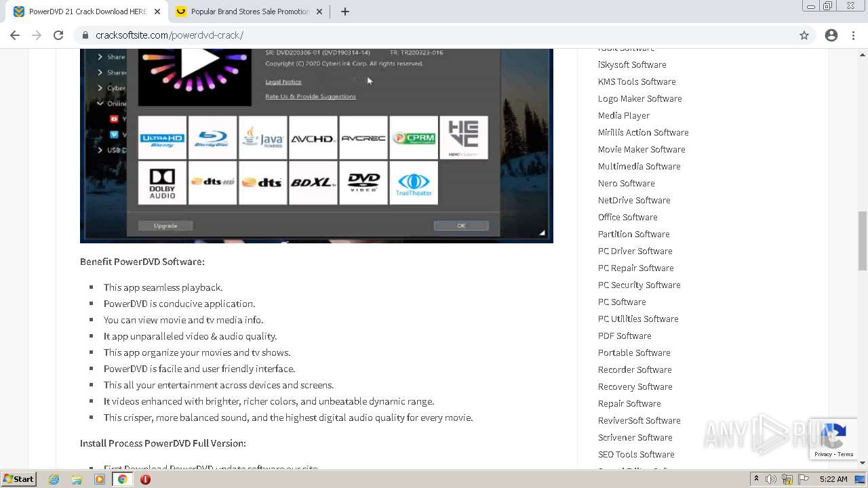
Task: Open the Chrome three-dot menu
Action: 853,35
